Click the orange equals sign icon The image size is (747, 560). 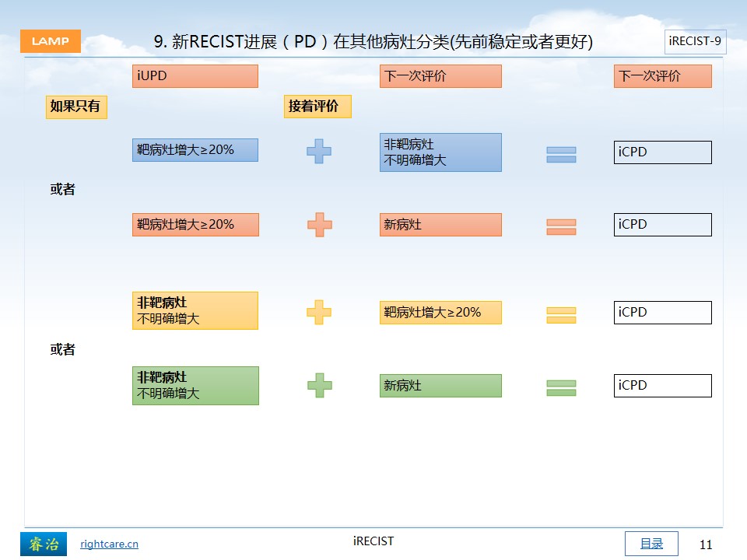click(x=561, y=227)
